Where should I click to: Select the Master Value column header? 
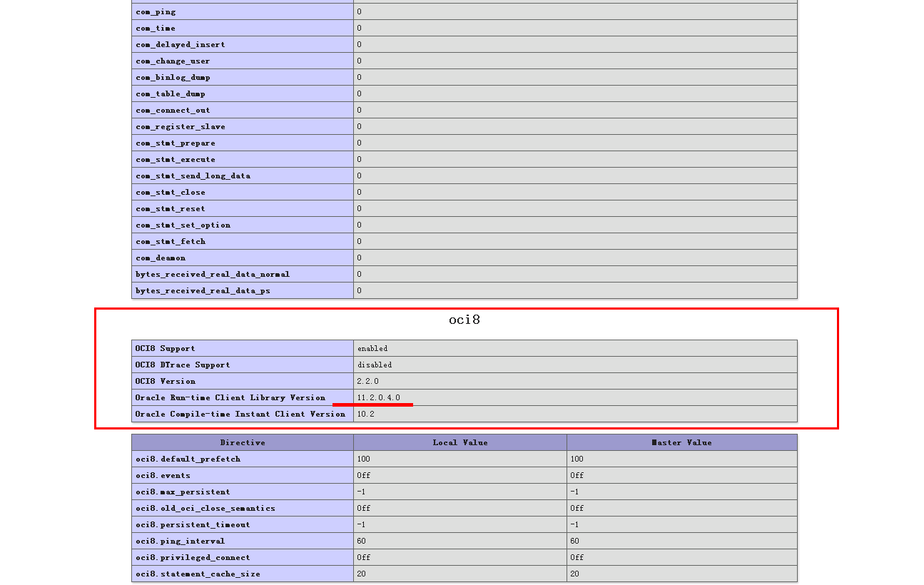point(682,442)
